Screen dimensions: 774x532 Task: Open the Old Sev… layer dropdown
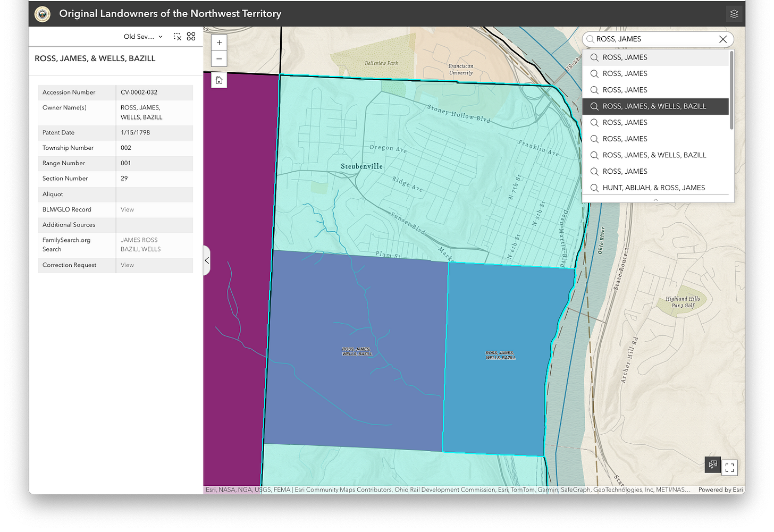pos(143,37)
